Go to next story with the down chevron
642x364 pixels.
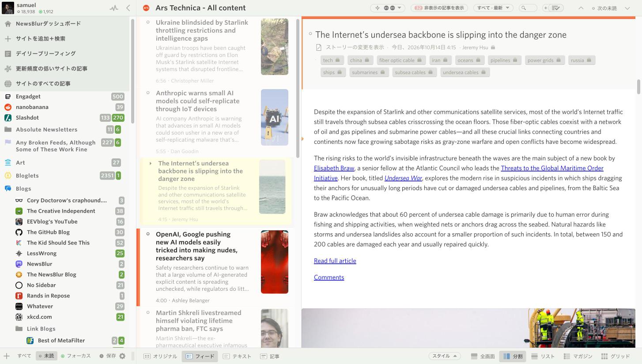[x=627, y=8]
